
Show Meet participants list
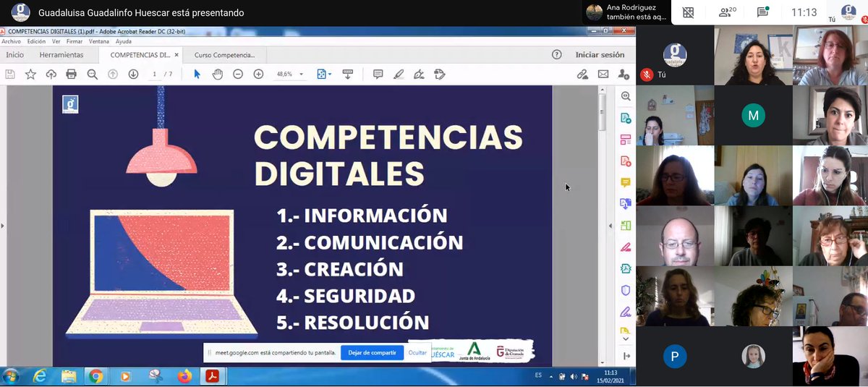click(x=727, y=12)
